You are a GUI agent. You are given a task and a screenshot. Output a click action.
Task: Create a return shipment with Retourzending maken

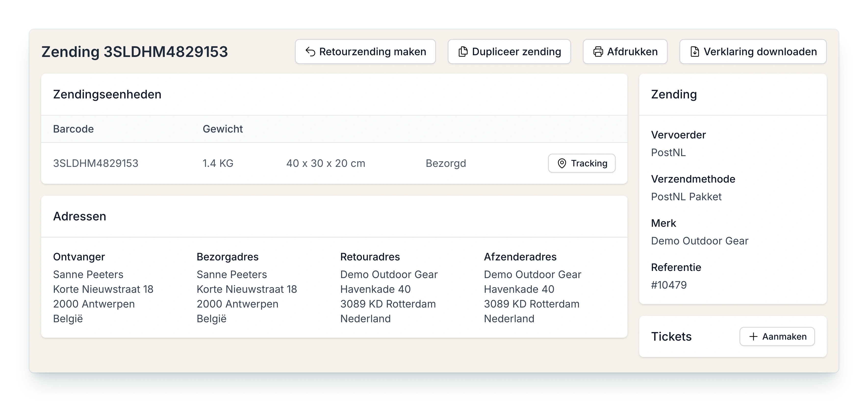click(x=366, y=52)
